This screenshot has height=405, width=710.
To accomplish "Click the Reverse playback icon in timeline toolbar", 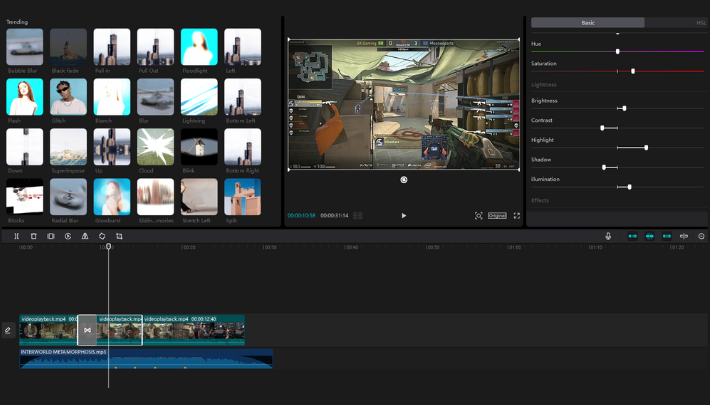I will [x=68, y=236].
